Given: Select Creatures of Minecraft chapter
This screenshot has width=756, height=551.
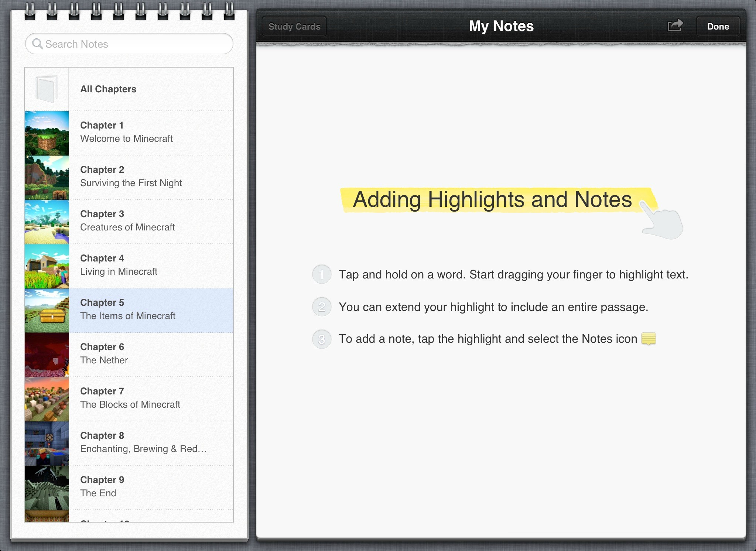Looking at the screenshot, I should tap(127, 227).
